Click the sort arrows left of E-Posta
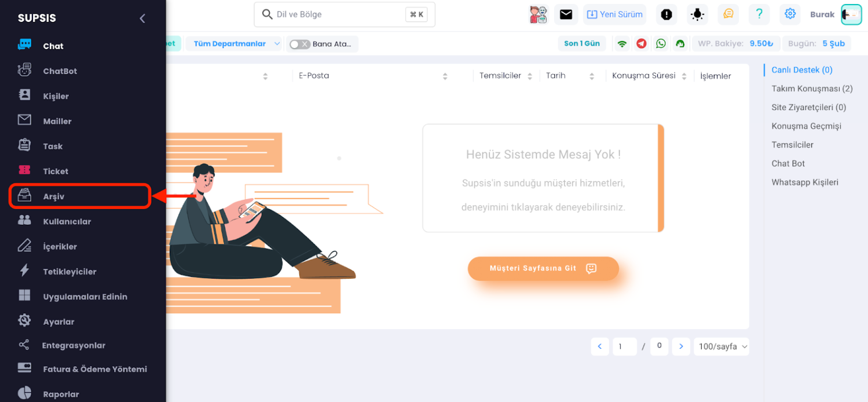The width and height of the screenshot is (868, 402). (265, 76)
